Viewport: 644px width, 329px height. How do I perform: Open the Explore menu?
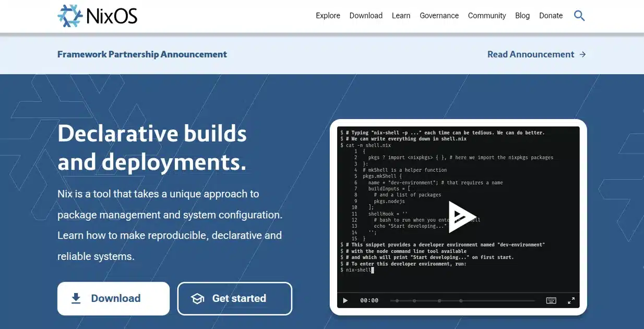(328, 16)
